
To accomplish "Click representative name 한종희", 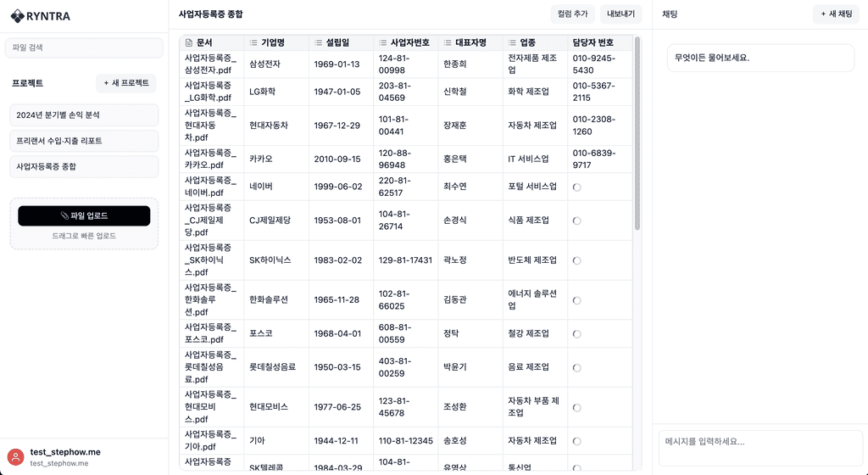I will [470, 64].
